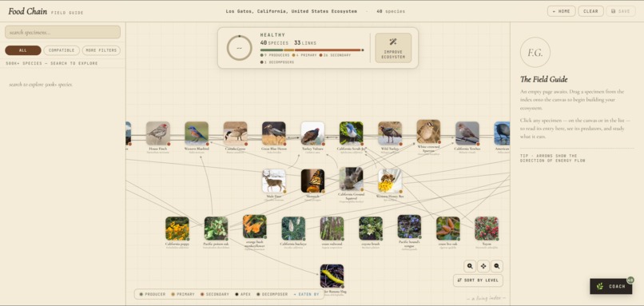The height and width of the screenshot is (306, 644).
Task: Select the All filter pill
Action: (23, 50)
